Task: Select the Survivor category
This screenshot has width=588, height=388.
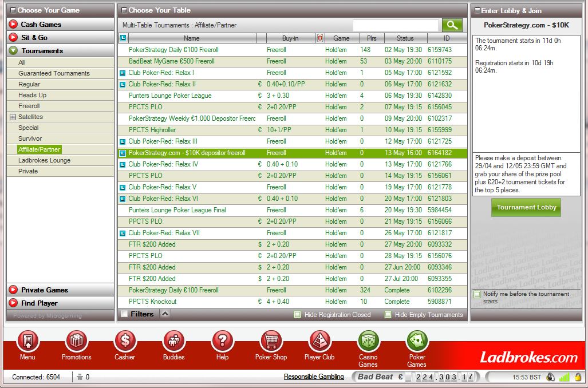Action: pyautogui.click(x=30, y=138)
